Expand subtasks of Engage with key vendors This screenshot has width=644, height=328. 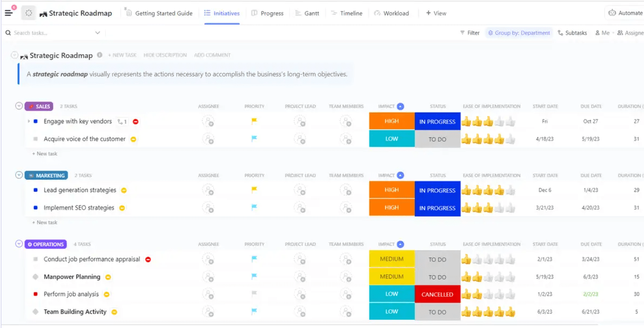point(29,122)
